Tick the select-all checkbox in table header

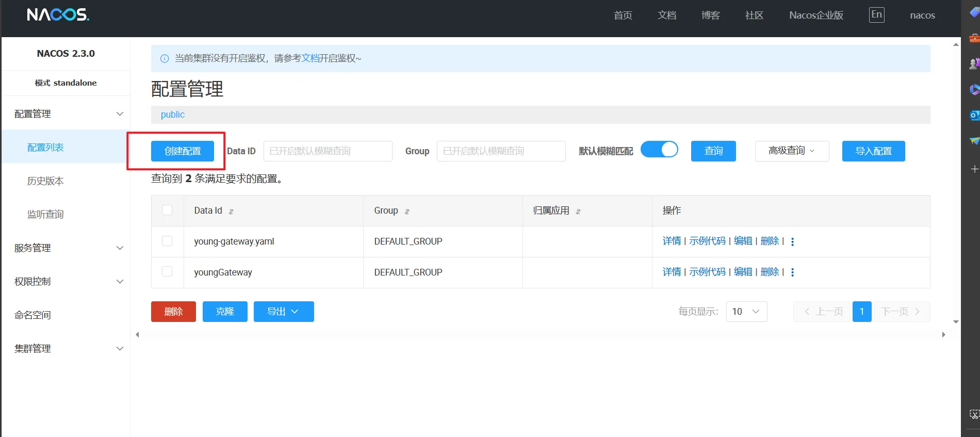[167, 210]
